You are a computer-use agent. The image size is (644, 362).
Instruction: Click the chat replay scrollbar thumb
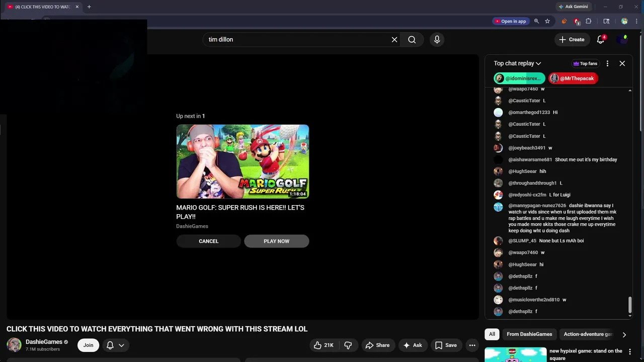630,304
